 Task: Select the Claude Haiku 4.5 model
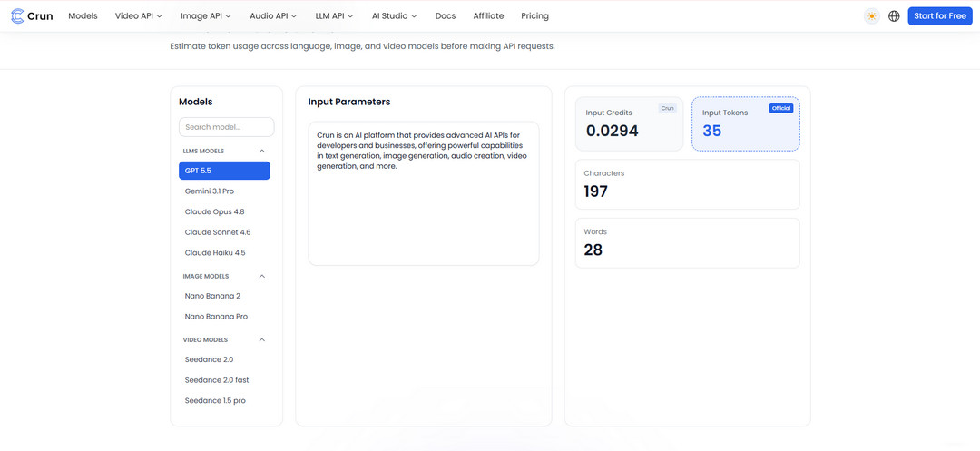pos(224,253)
